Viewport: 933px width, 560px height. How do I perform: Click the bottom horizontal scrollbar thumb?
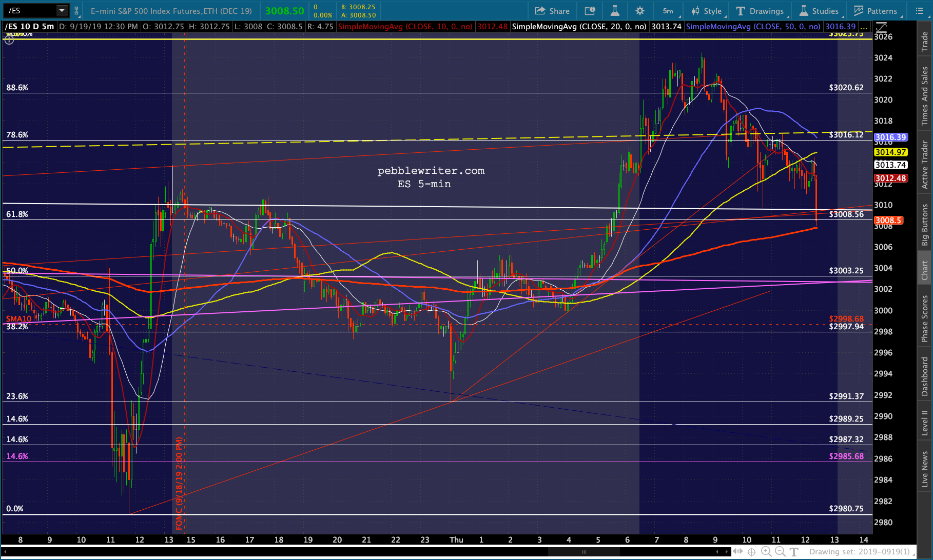[584, 552]
